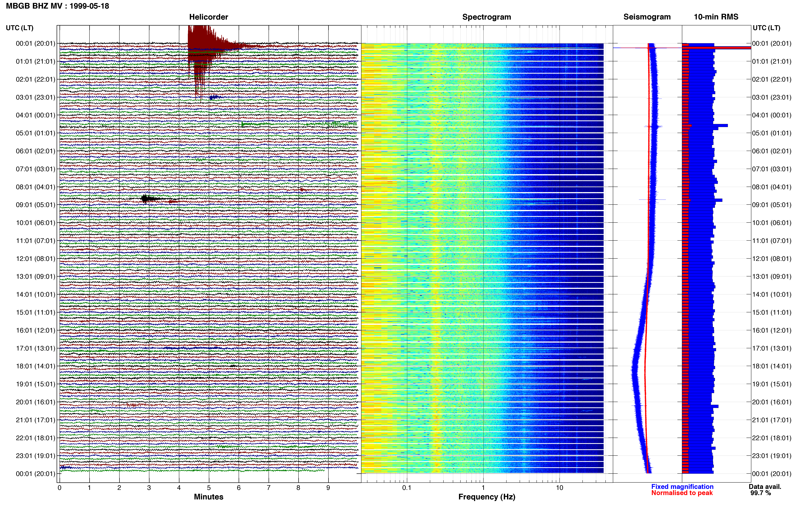The width and height of the screenshot is (812, 508).
Task: Click left time label '12:01 (08:01)'
Action: (36, 259)
